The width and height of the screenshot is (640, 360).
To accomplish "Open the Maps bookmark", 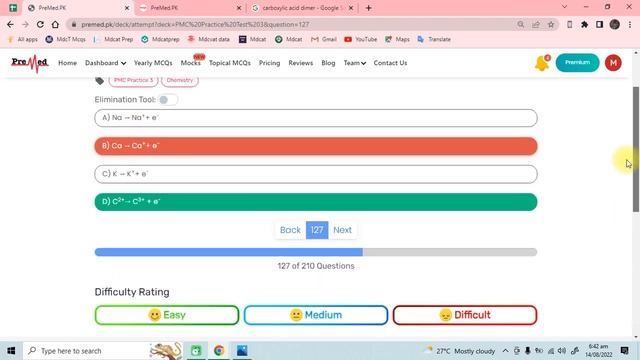I will pos(397,39).
